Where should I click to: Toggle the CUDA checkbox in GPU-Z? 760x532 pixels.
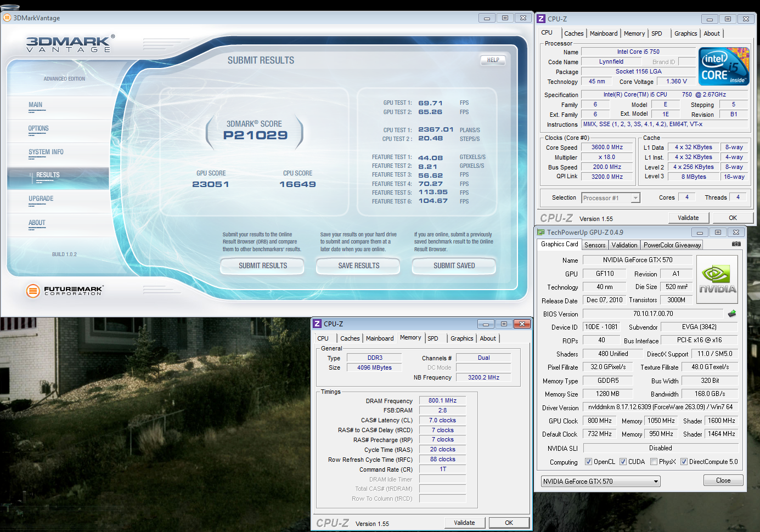(623, 462)
